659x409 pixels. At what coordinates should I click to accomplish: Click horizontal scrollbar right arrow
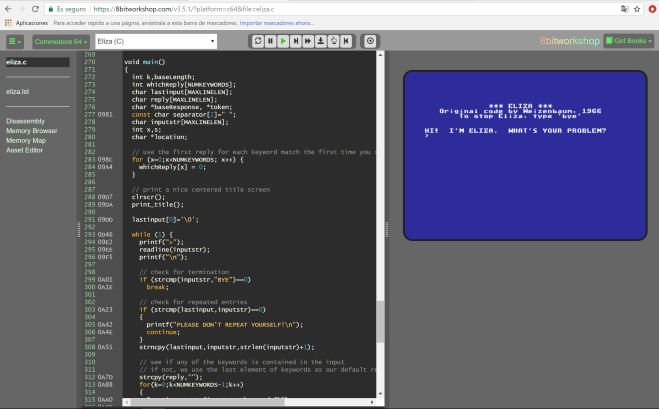coord(372,402)
